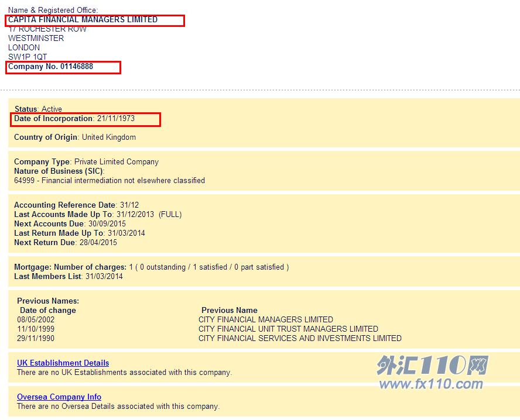Click the date 29/11/1990

36,338
